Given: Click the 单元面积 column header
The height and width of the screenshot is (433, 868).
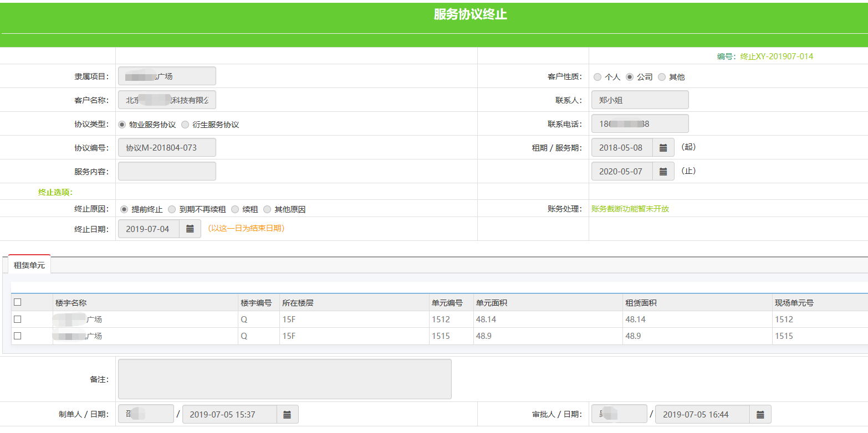Looking at the screenshot, I should click(x=492, y=303).
